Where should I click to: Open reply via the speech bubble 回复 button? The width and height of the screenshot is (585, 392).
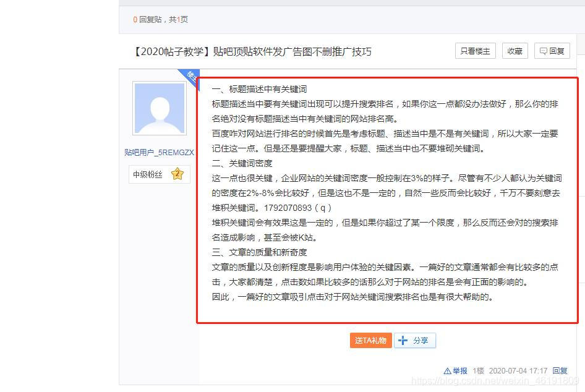click(552, 51)
